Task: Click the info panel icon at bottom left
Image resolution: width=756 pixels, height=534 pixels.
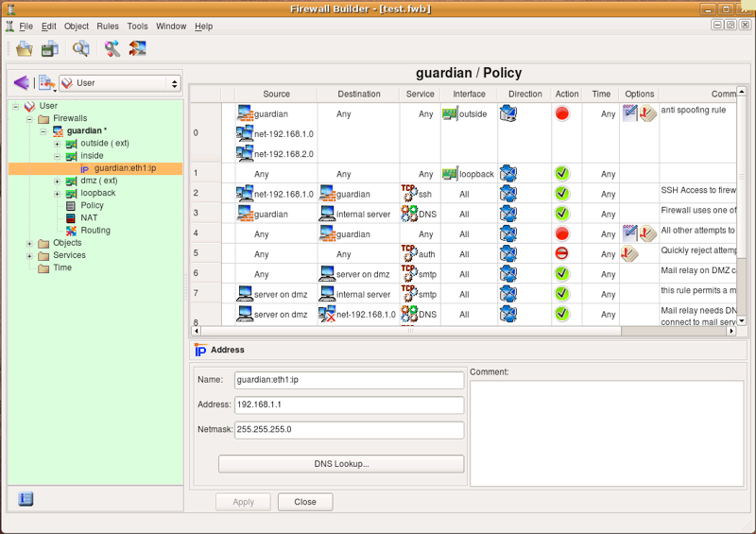Action: pyautogui.click(x=26, y=498)
